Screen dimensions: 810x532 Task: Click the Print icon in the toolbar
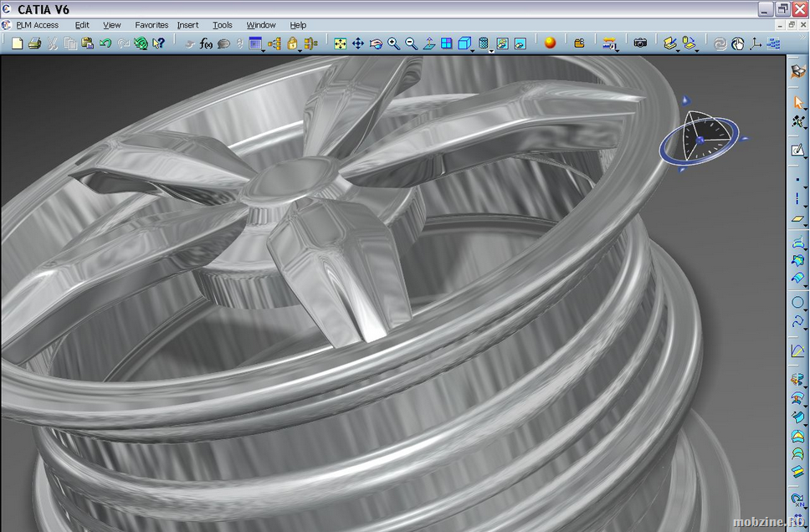tap(34, 43)
